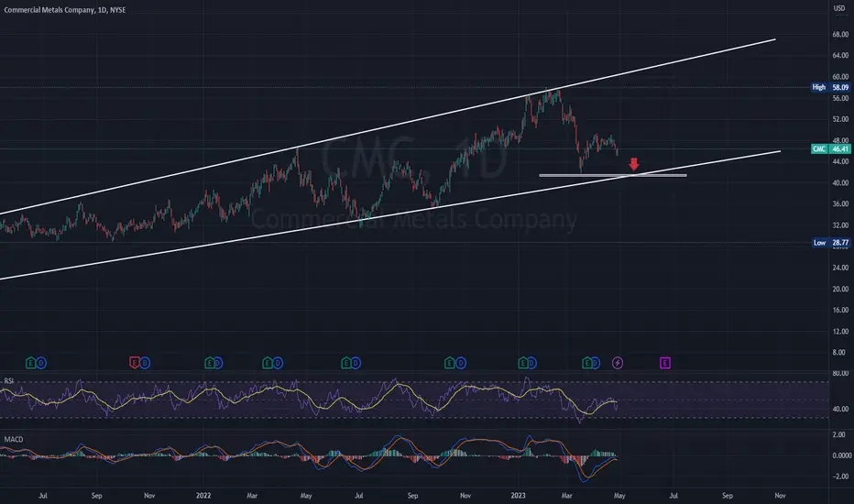Click the Low price tag
Screen dimensions: 854x504
point(820,243)
